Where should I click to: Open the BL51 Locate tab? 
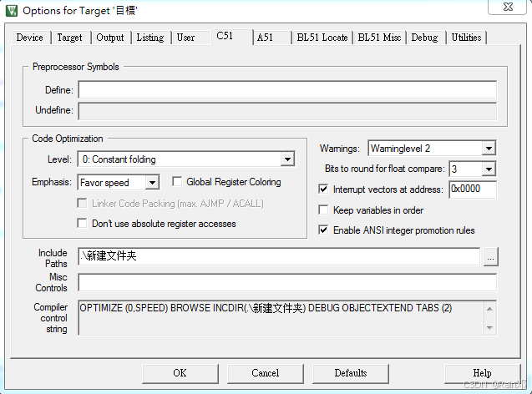322,38
